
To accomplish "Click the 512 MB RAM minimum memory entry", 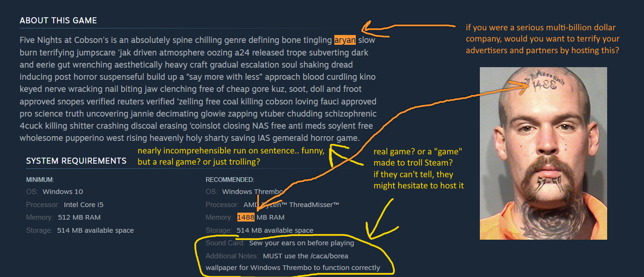I will point(79,217).
